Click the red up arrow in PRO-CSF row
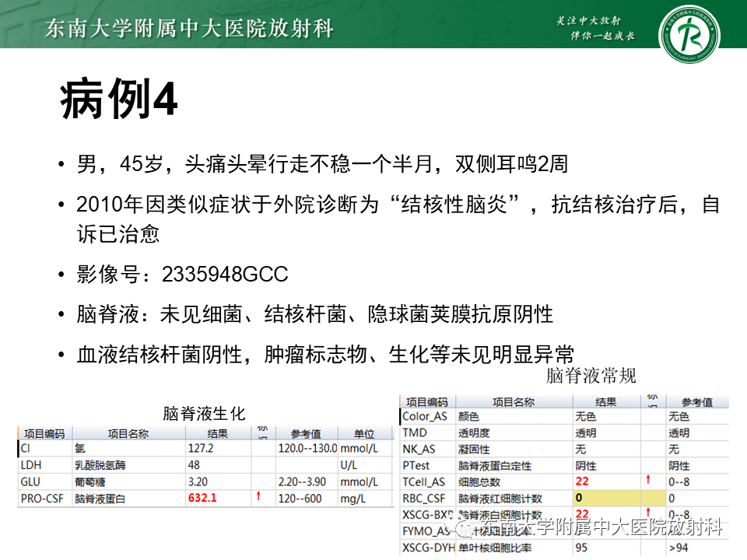The image size is (747, 560). coord(258,496)
